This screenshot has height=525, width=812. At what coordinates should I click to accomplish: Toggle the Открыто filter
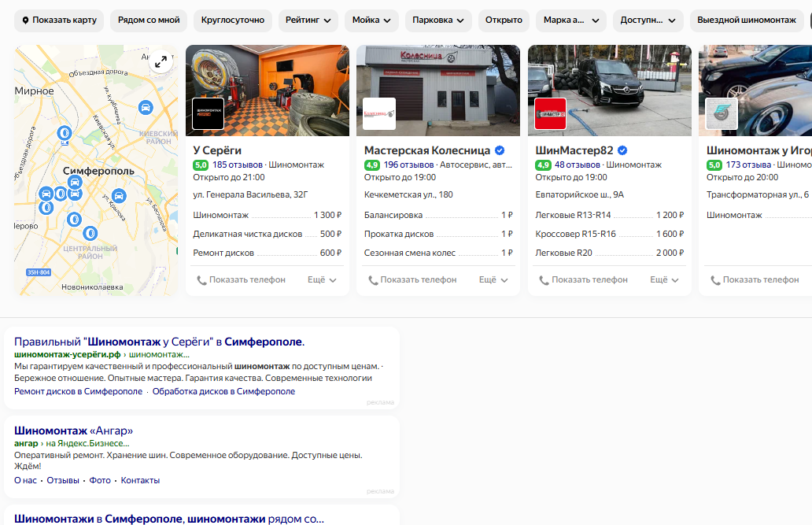coord(504,20)
